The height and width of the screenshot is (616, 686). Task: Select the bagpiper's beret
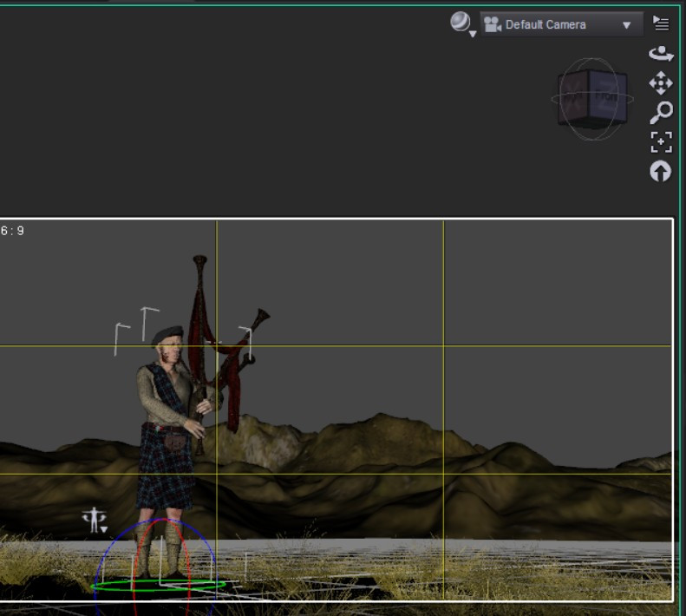(x=167, y=335)
